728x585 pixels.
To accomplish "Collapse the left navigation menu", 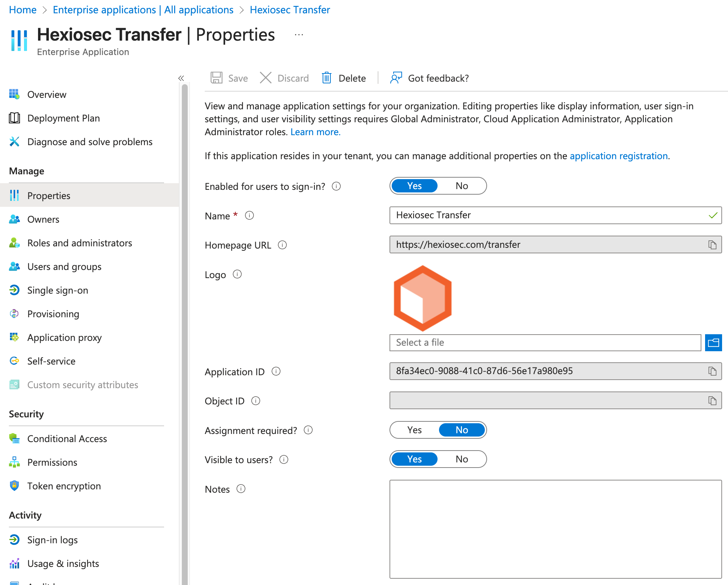I will coord(181,78).
